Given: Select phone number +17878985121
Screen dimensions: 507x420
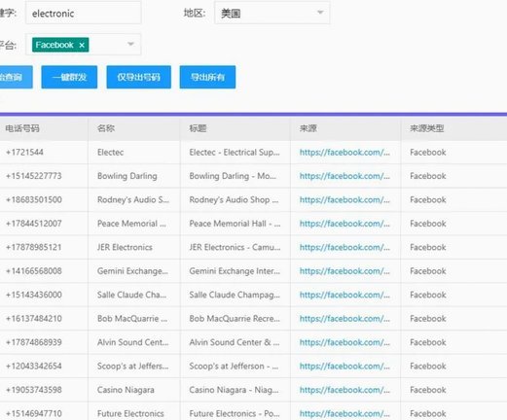Looking at the screenshot, I should [x=34, y=247].
